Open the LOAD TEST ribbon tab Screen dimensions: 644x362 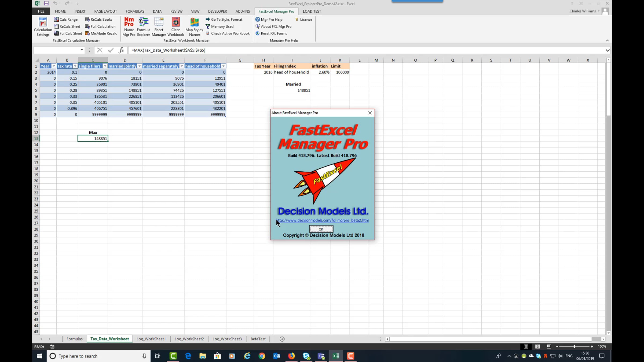tap(312, 11)
